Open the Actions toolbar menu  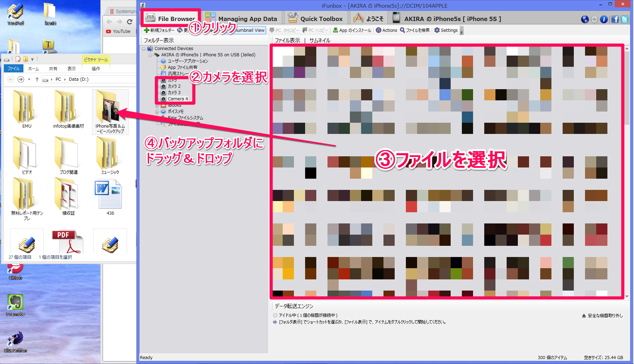386,30
